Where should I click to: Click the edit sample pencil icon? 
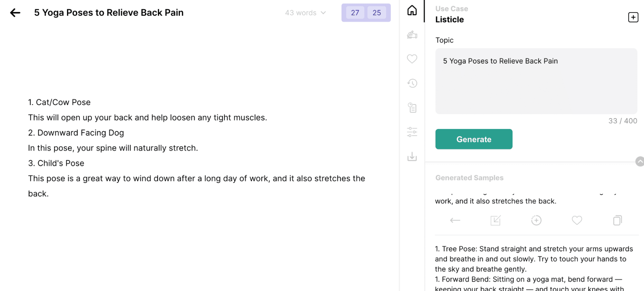495,220
